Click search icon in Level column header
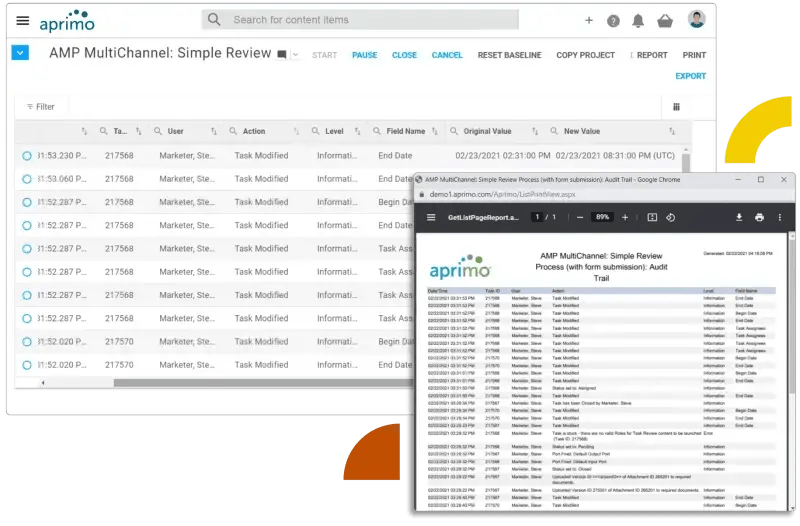Viewport: 800px width, 526px height. 316,131
